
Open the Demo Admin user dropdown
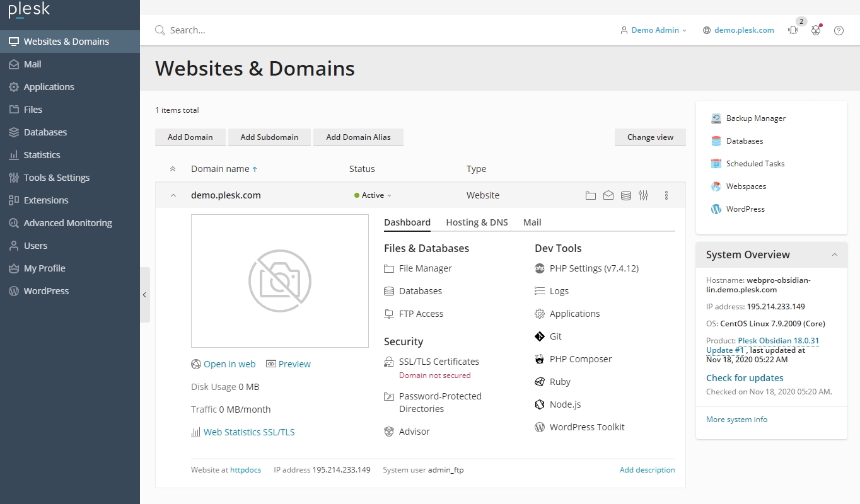[x=653, y=30]
